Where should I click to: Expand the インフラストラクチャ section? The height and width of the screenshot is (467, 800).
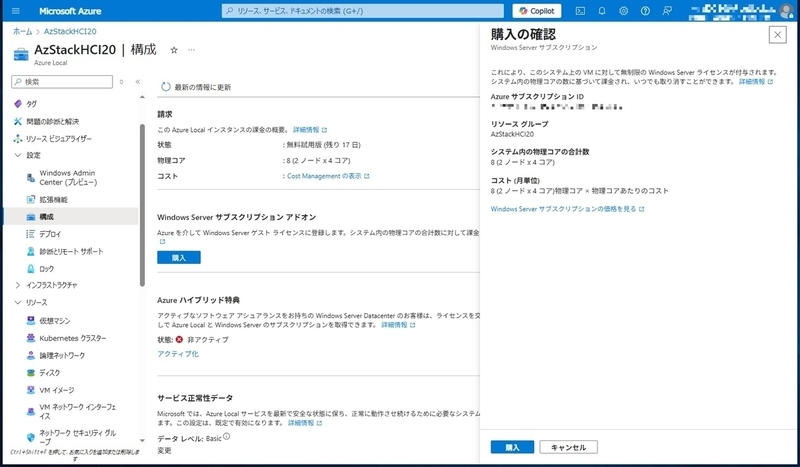click(18, 285)
